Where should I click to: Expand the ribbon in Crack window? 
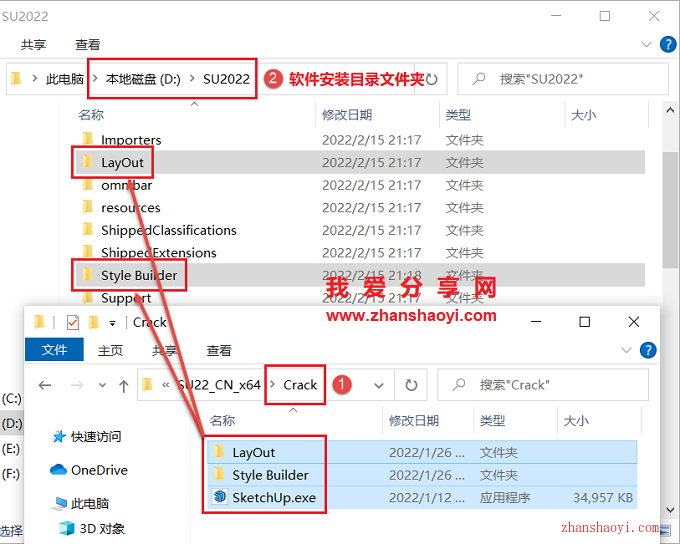(626, 350)
